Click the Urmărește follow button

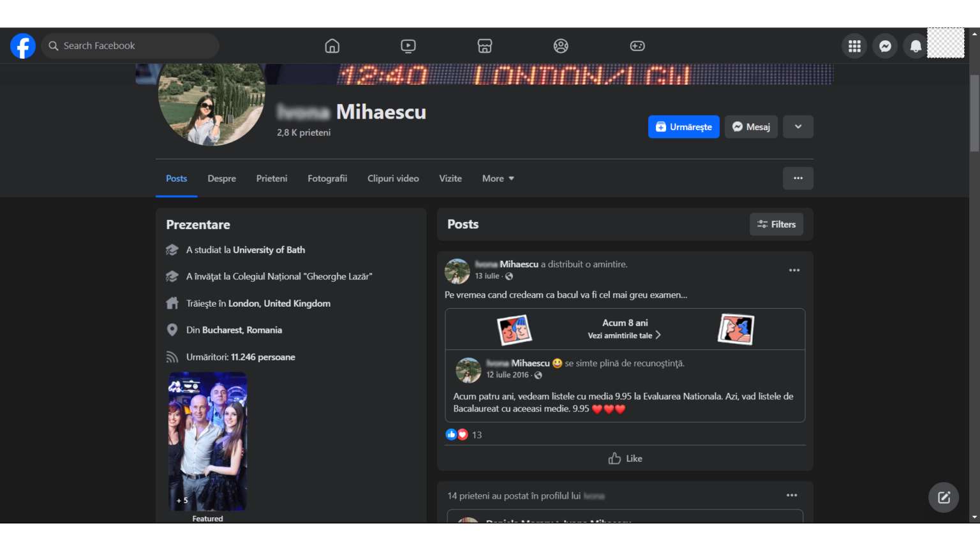click(684, 127)
